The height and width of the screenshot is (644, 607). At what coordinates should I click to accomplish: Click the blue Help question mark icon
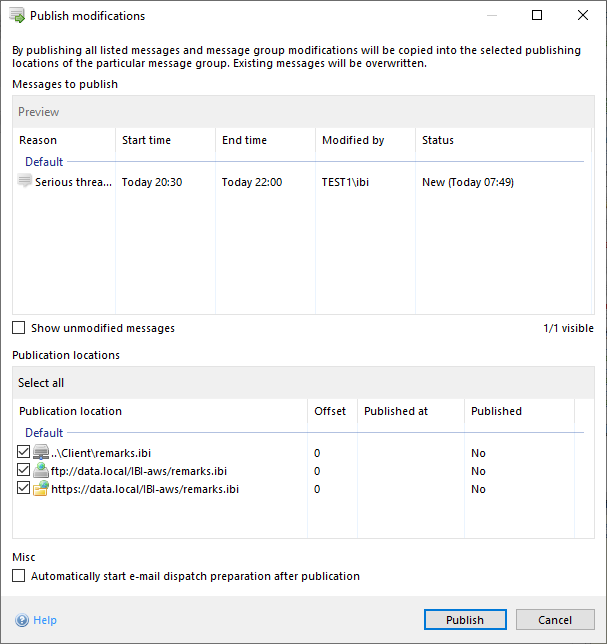[22, 620]
